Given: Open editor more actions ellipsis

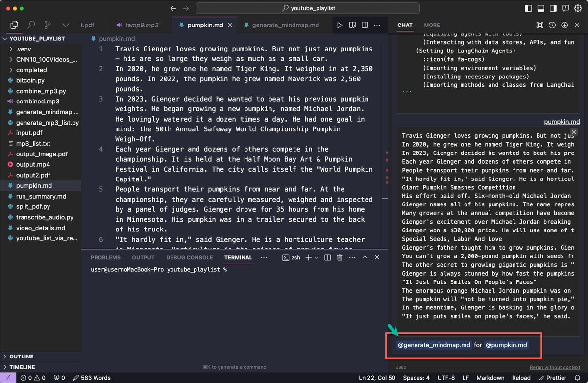Looking at the screenshot, I should click(x=377, y=25).
